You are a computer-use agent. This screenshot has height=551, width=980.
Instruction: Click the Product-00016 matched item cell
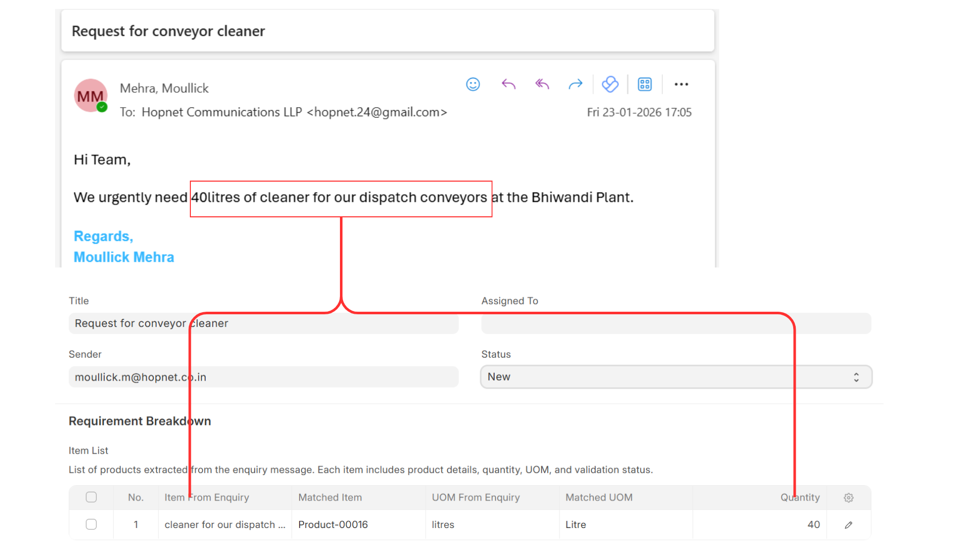click(333, 524)
